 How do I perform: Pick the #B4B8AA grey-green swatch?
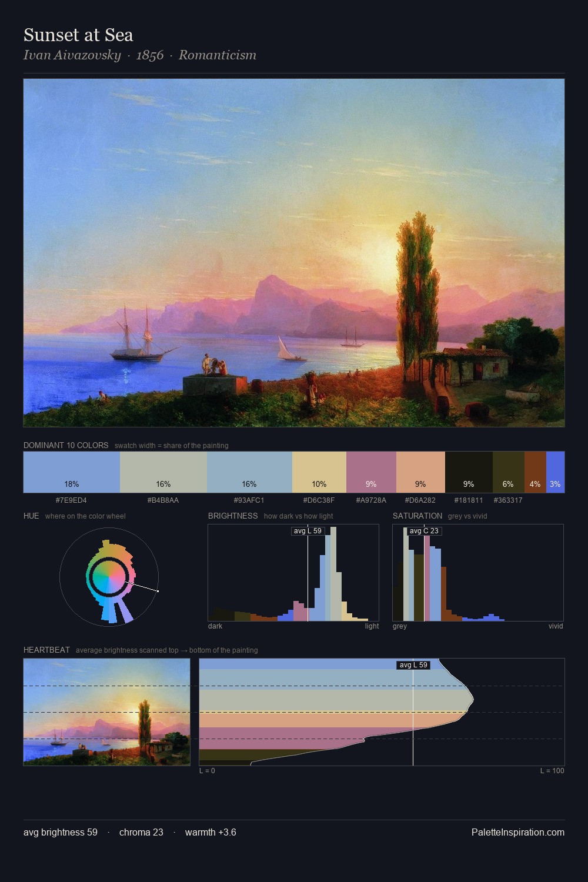coord(163,472)
